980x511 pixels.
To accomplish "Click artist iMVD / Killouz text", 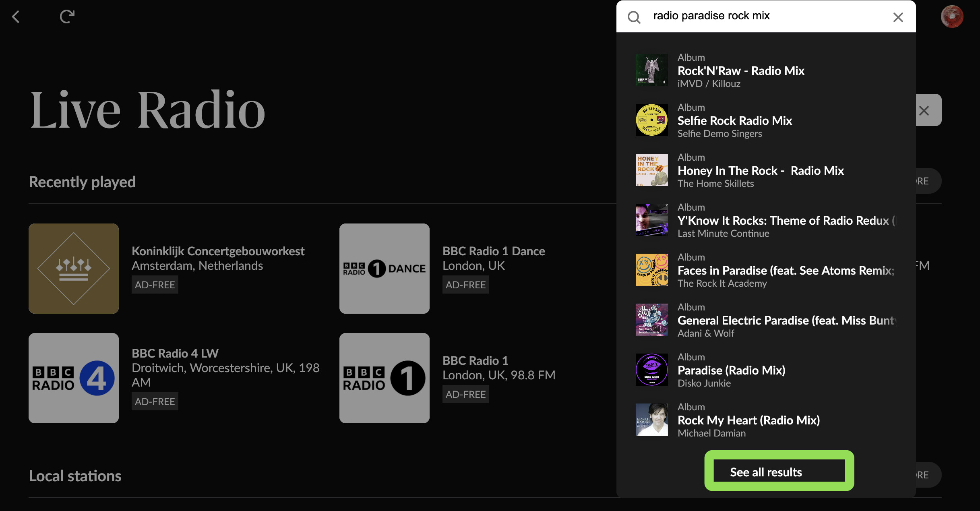I will coord(709,84).
